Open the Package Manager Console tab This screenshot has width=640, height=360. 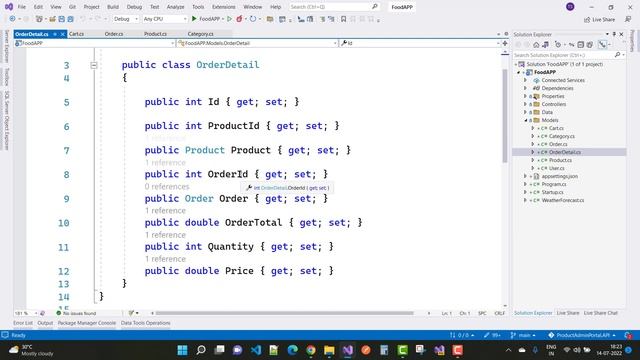[x=87, y=323]
